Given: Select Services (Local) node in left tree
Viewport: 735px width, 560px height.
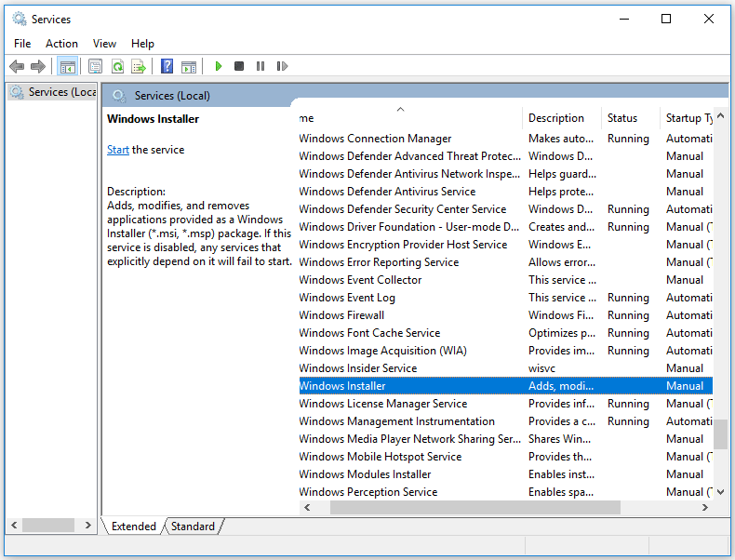Looking at the screenshot, I should click(x=52, y=92).
